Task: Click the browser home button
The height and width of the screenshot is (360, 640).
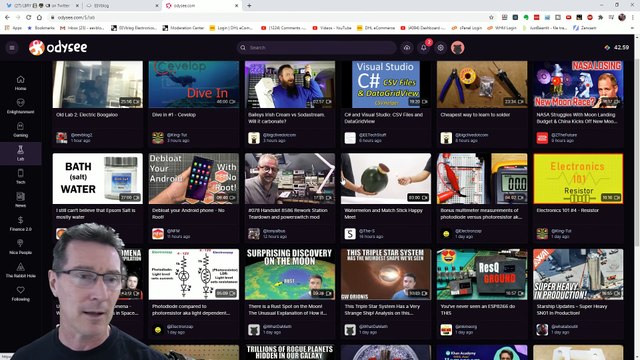Action: pos(39,17)
